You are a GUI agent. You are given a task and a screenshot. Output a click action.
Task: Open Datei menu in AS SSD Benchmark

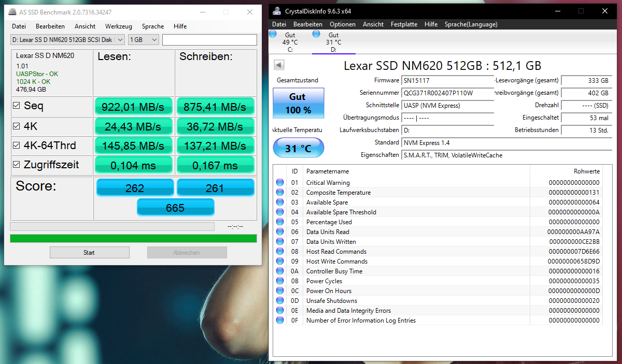pos(19,26)
